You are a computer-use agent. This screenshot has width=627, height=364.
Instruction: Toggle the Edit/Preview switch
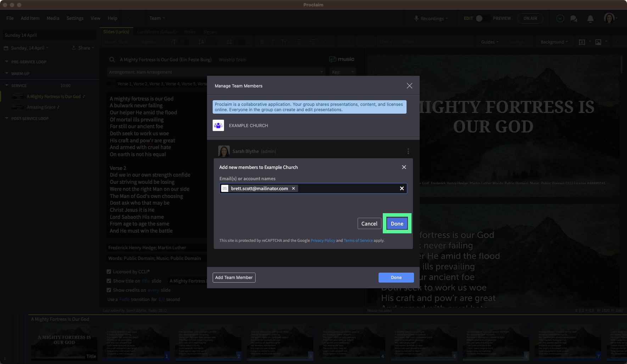click(x=483, y=18)
